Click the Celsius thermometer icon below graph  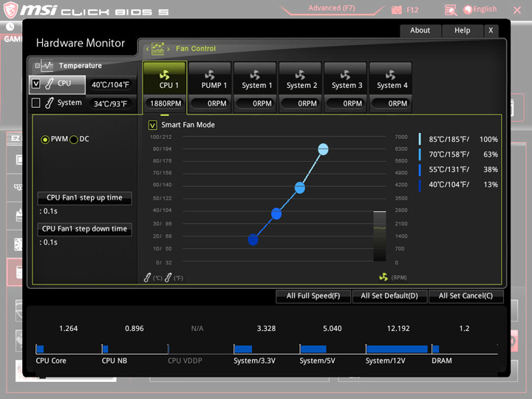pos(147,278)
